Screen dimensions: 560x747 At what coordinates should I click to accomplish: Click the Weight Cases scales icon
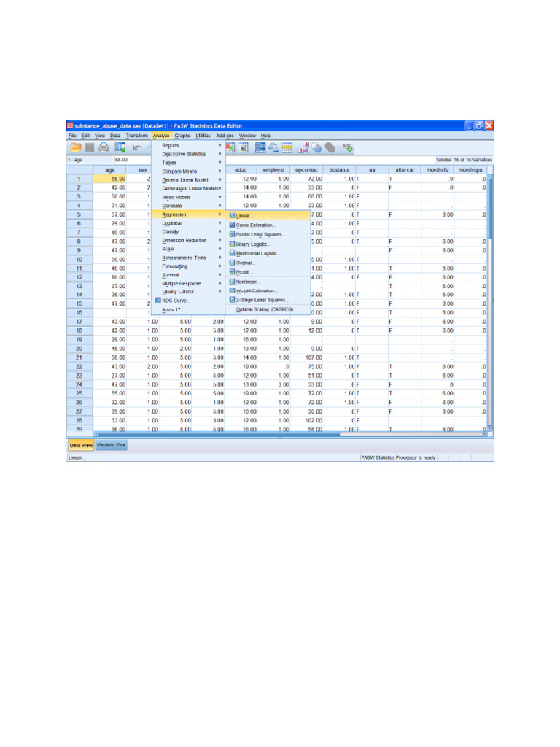273,147
